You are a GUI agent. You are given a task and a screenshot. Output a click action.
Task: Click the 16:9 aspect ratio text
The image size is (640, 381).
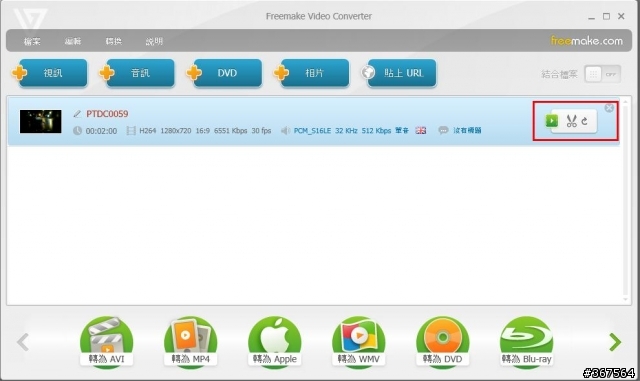pyautogui.click(x=202, y=131)
